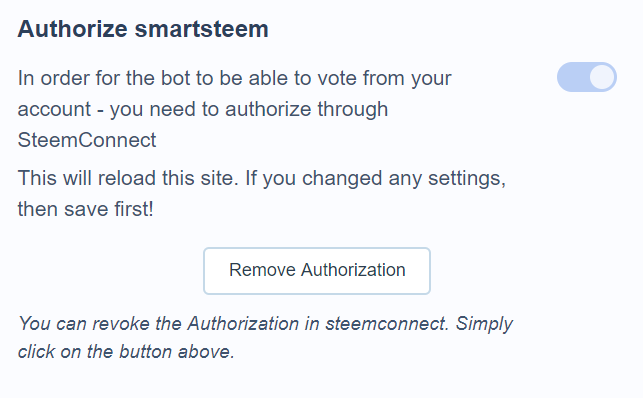Click the white knob of the authorization switch

coord(602,77)
